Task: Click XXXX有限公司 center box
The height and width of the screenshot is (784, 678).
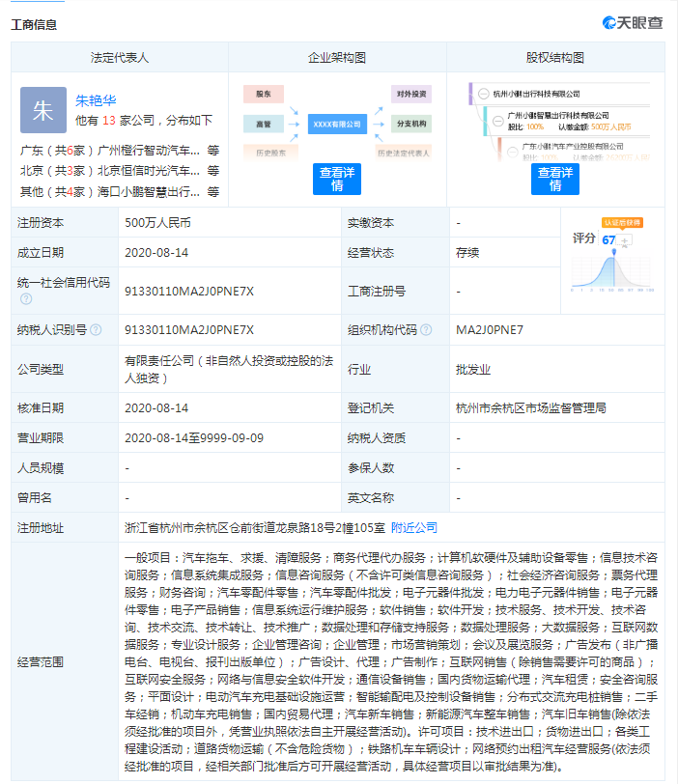Action: click(337, 124)
